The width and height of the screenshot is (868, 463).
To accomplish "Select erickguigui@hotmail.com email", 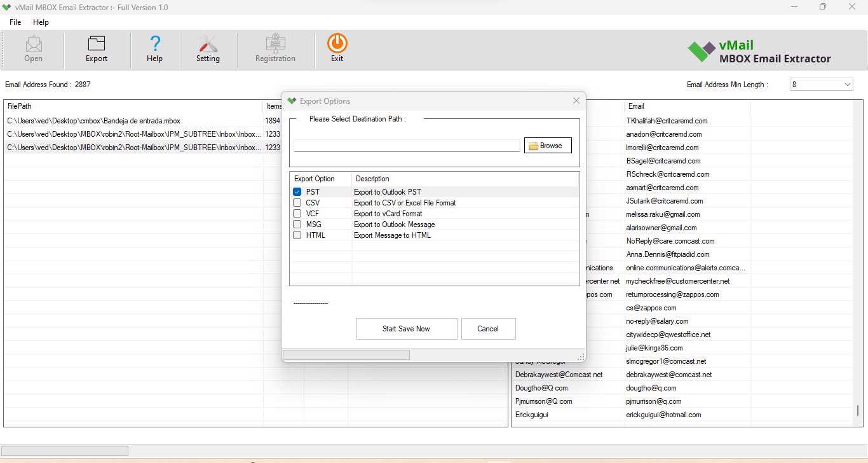I will point(663,415).
